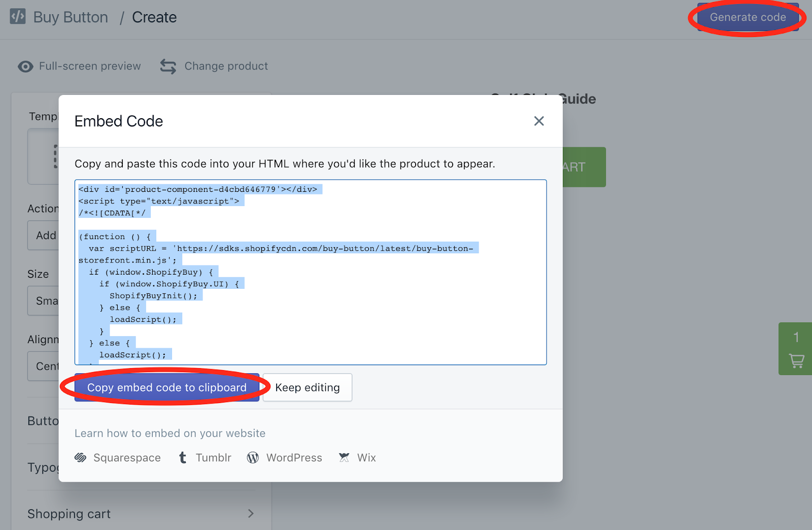Close the Embed Code dialog

click(539, 121)
